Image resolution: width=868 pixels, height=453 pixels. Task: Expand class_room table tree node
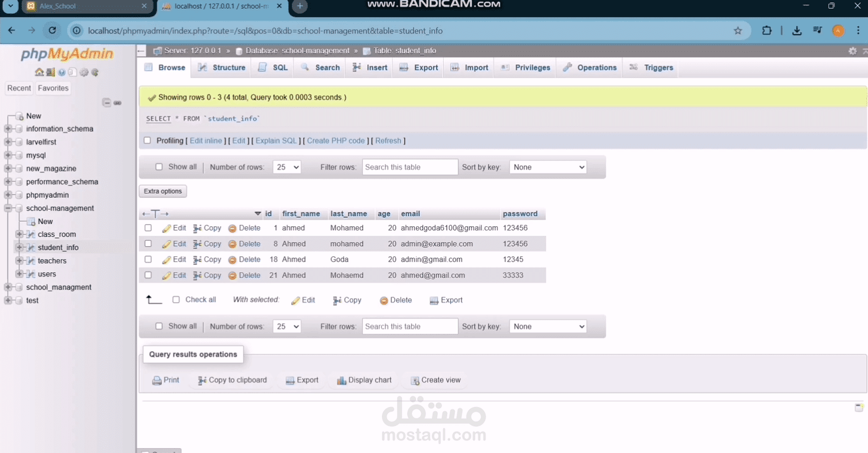19,234
